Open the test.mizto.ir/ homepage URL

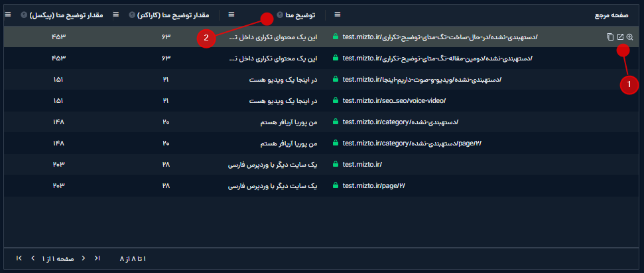click(x=362, y=165)
